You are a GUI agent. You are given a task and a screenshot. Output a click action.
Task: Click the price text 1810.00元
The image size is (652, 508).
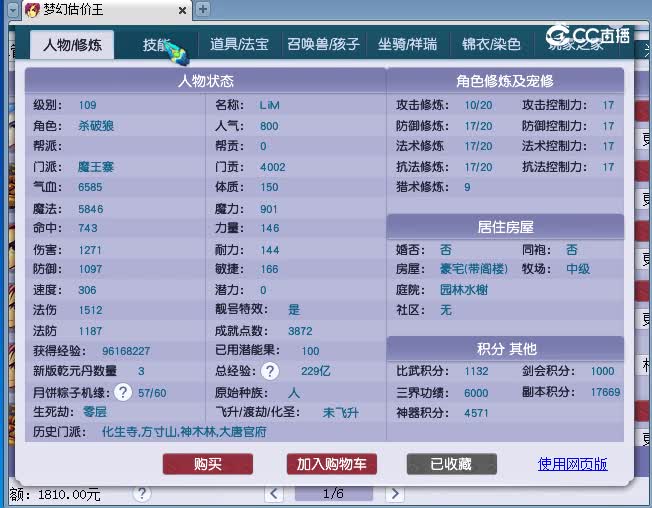[x=69, y=495]
